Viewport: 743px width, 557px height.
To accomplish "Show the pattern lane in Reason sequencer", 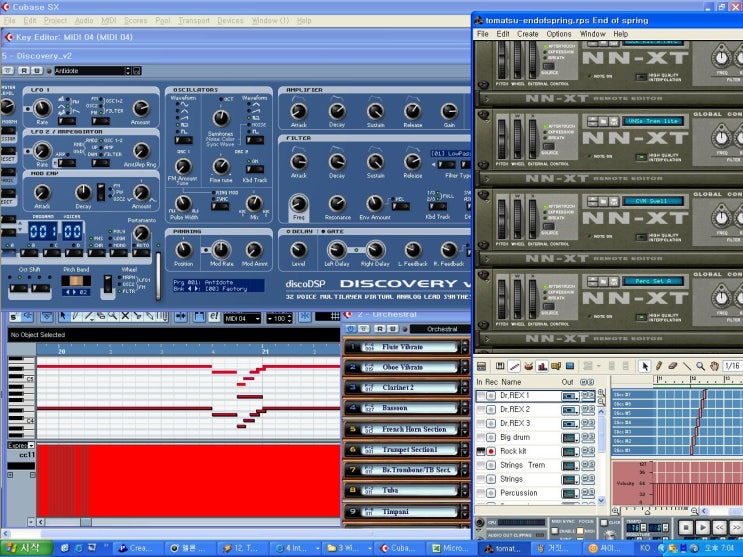I will click(x=556, y=366).
